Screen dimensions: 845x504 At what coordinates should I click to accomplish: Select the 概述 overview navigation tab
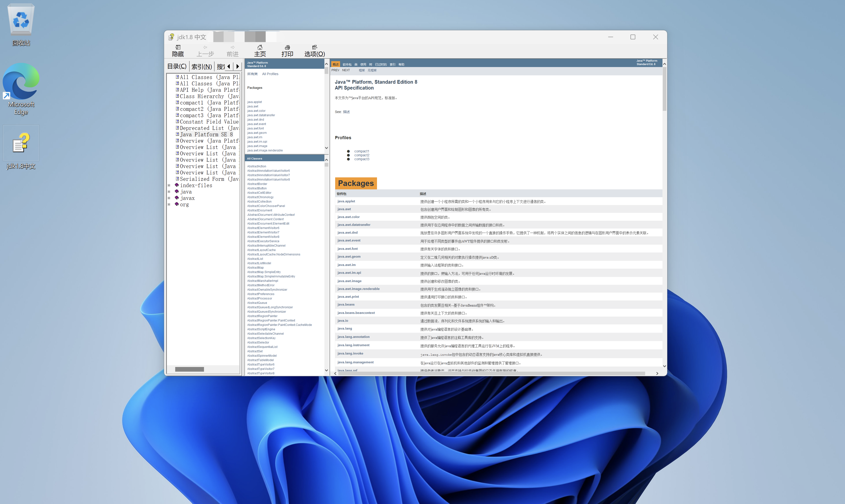click(x=335, y=64)
